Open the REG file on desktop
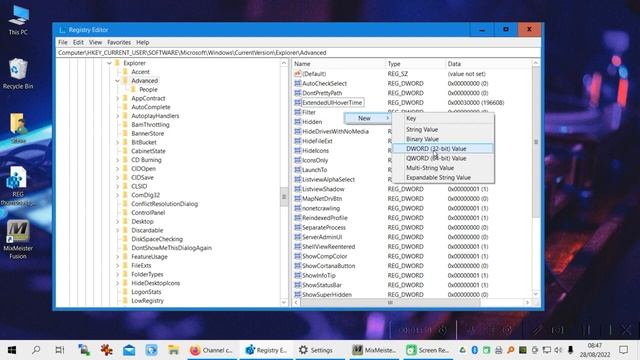640x360 pixels. tap(18, 186)
